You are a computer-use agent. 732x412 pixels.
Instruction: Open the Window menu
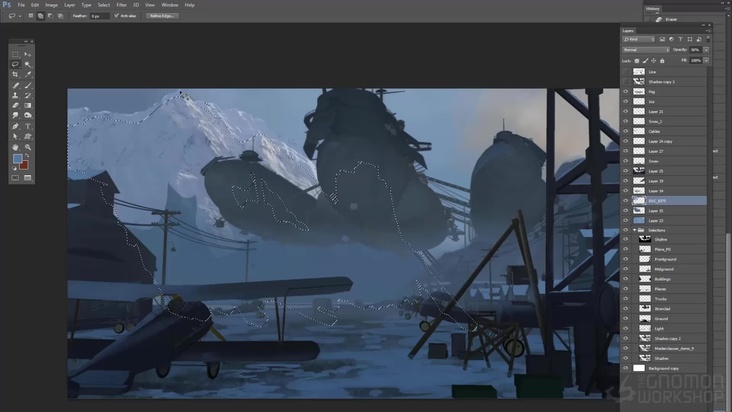pos(170,5)
